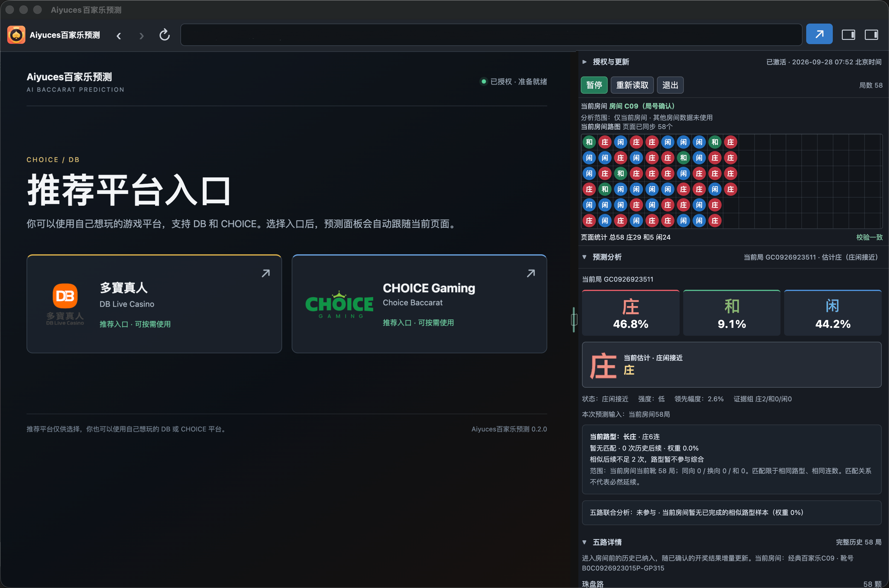Click the 领先幅度：2.6% value
The height and width of the screenshot is (588, 889).
[699, 399]
